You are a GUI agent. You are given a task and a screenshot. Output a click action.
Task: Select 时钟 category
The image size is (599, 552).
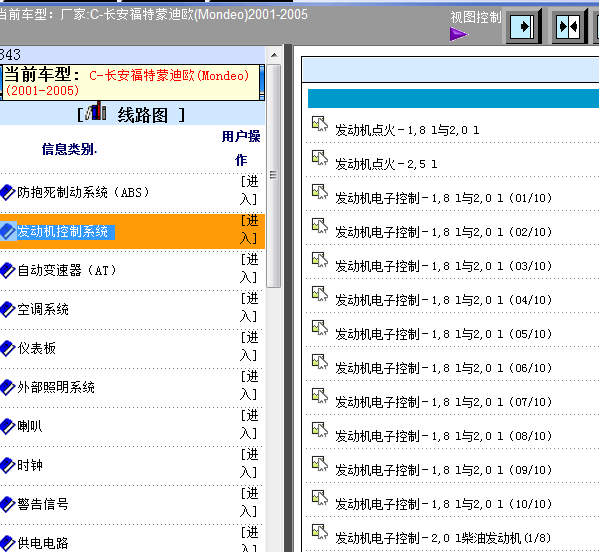[30, 465]
